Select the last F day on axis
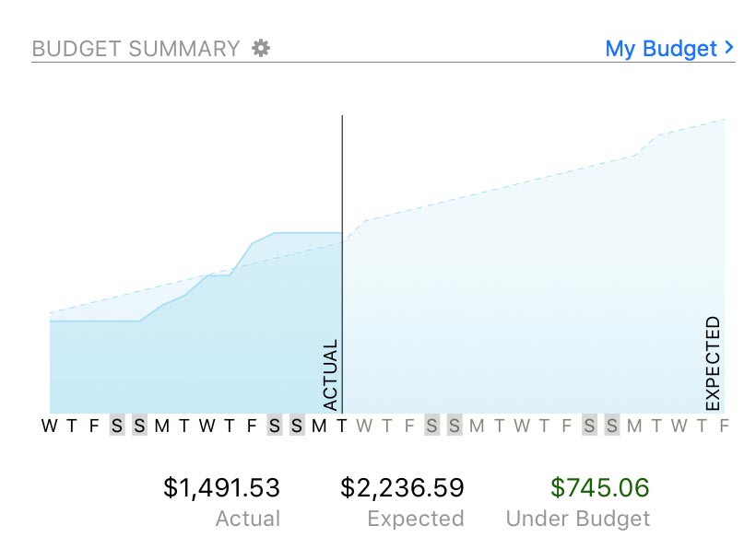Screen dimensions: 756x549 coord(724,426)
